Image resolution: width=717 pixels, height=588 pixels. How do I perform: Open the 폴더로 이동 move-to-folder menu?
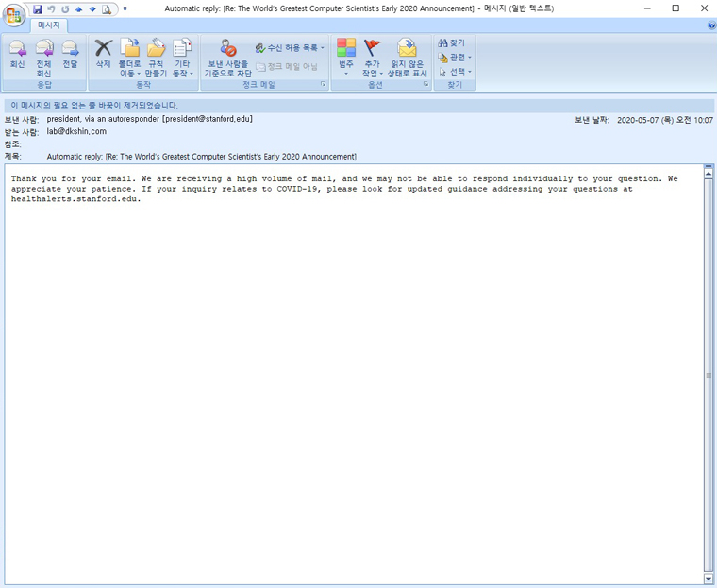(x=130, y=59)
